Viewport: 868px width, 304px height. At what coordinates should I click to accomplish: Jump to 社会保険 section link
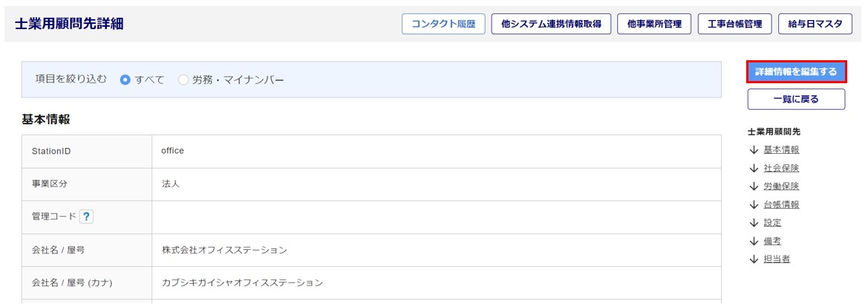pos(781,168)
